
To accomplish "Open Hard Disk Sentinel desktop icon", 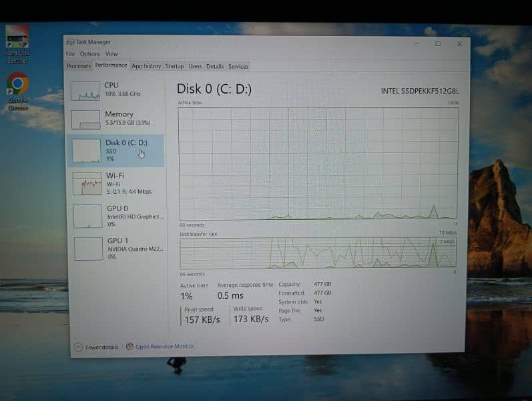I will pos(17,43).
